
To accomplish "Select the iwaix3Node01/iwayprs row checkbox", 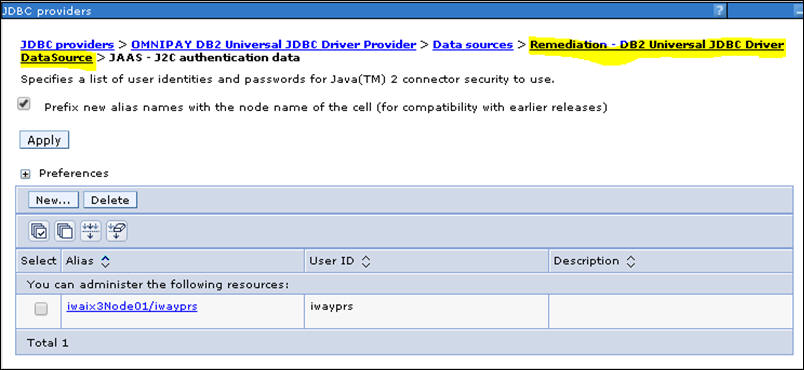I will click(x=41, y=309).
